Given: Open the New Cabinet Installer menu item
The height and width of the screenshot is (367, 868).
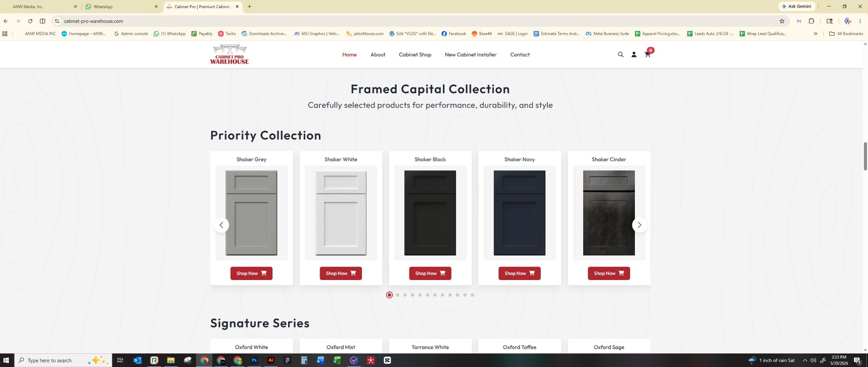Looking at the screenshot, I should coord(470,55).
